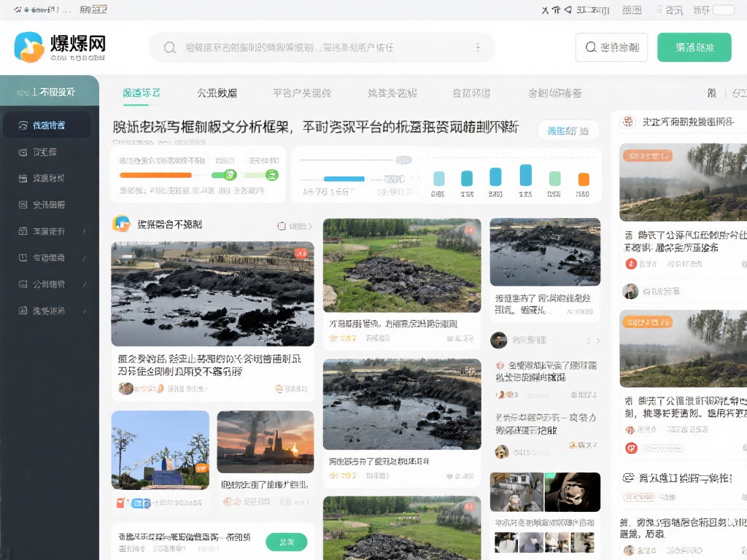Click the second sidebar menu item icon
The height and width of the screenshot is (560, 747).
click(22, 152)
